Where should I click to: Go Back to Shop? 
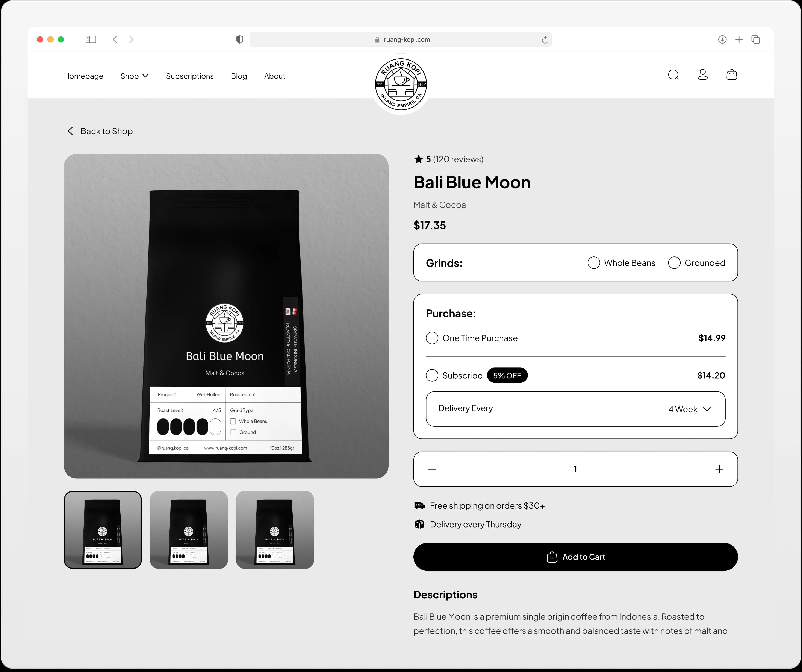pyautogui.click(x=100, y=131)
